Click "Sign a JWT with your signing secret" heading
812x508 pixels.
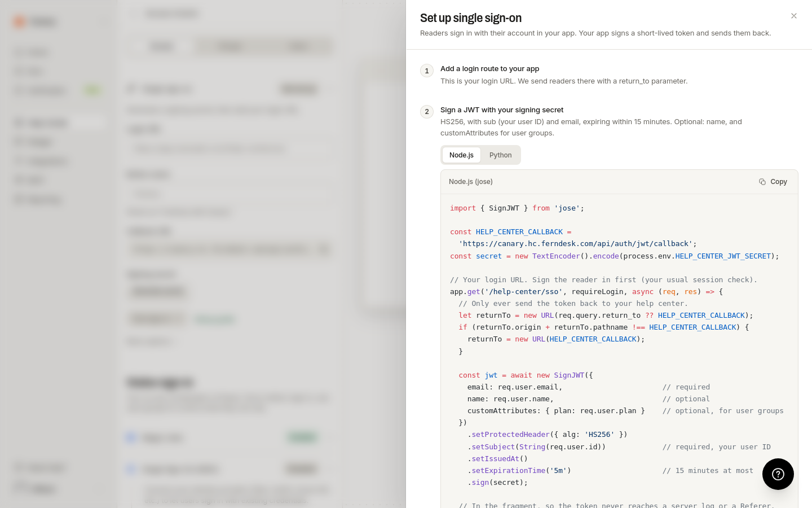tap(502, 110)
